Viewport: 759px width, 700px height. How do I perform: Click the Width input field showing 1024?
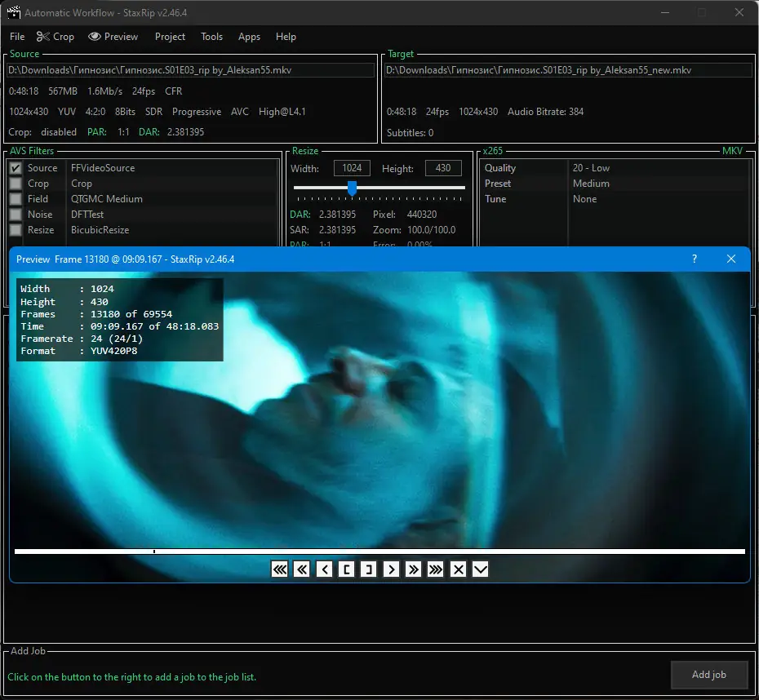click(x=352, y=168)
